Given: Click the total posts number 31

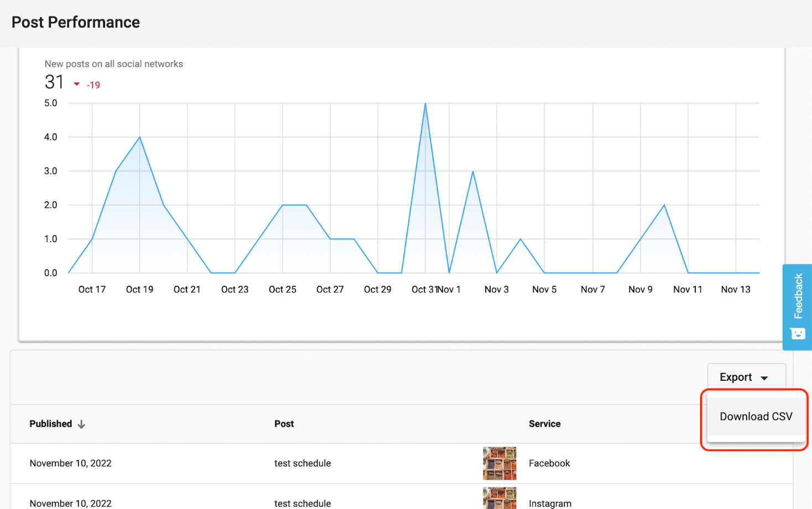Looking at the screenshot, I should [54, 82].
